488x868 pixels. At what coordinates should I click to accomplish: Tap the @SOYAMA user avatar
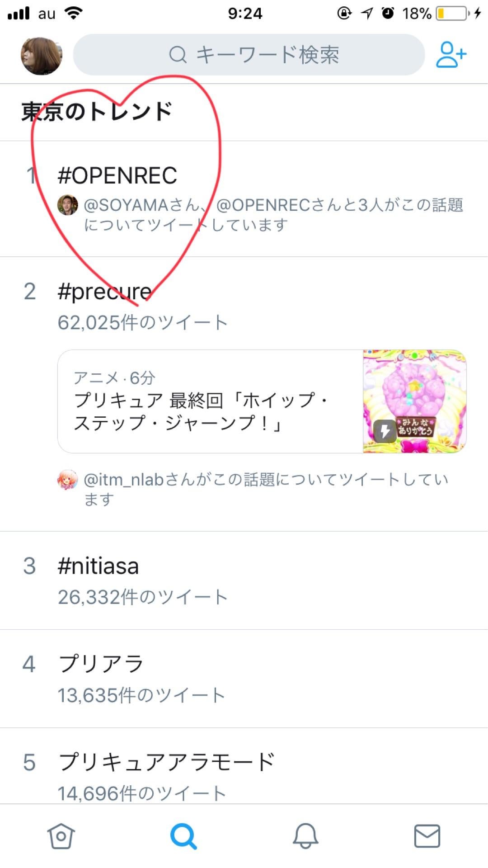click(x=68, y=205)
